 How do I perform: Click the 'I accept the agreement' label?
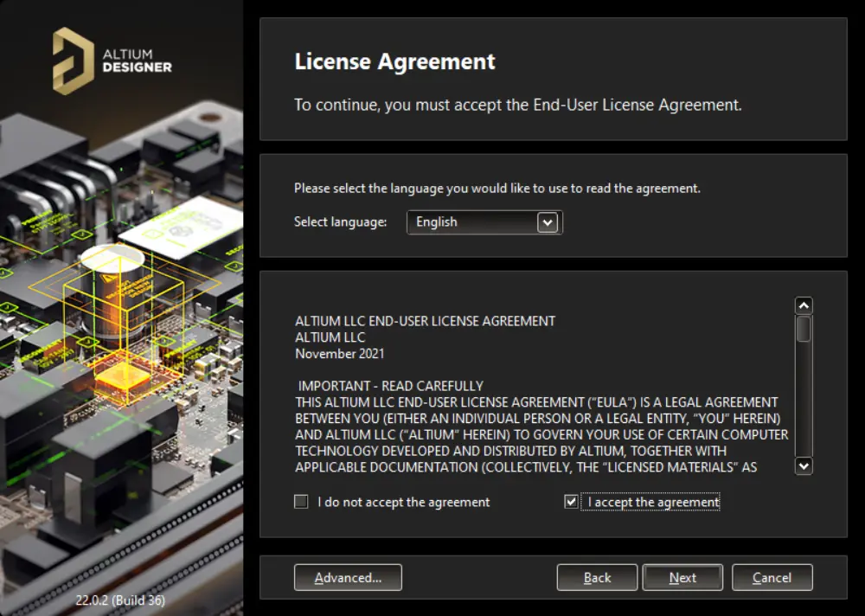click(x=653, y=503)
